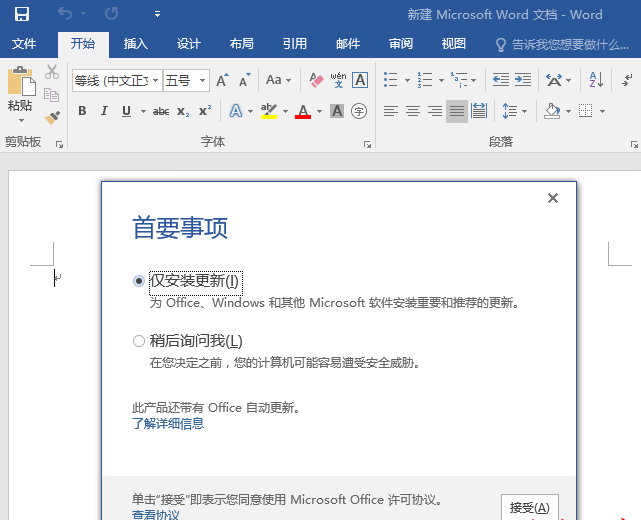The image size is (641, 520).
Task: Select 稍后询问我 radio option
Action: [x=139, y=341]
